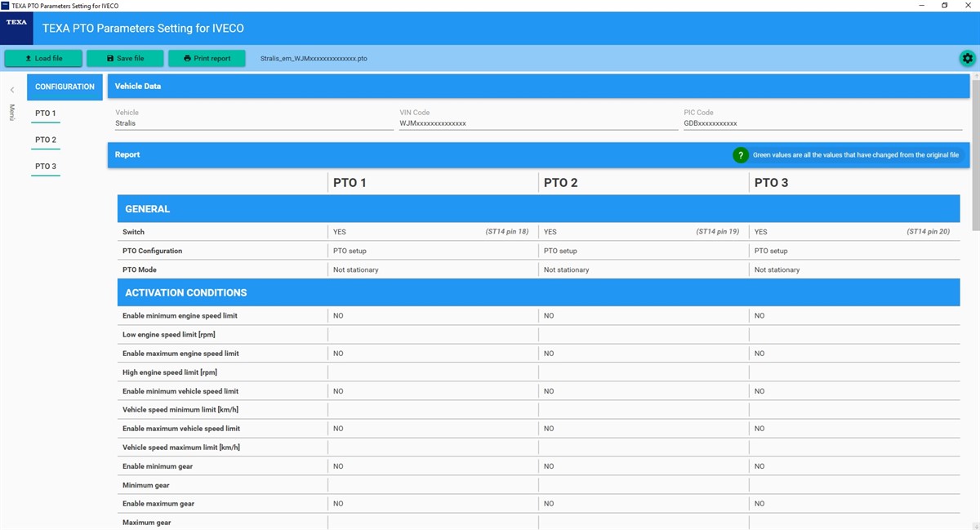
Task: Click the loaded file name Stralis_em_WJMxxxxxxxxxxxxxx.pto
Action: pos(314,59)
